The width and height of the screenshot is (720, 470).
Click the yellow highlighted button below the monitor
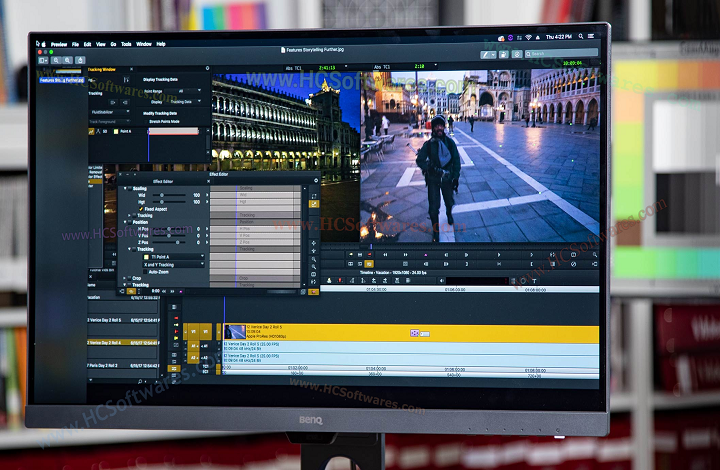coord(369,264)
